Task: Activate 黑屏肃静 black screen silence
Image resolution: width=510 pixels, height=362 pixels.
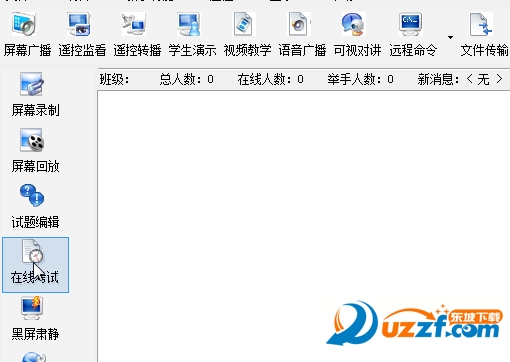Action: coord(35,318)
